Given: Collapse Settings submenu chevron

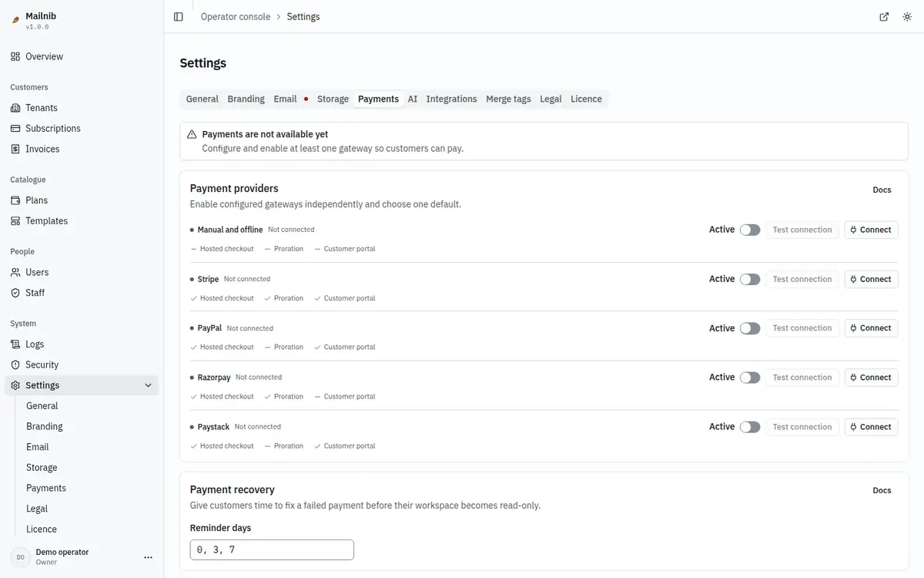Looking at the screenshot, I should (149, 385).
